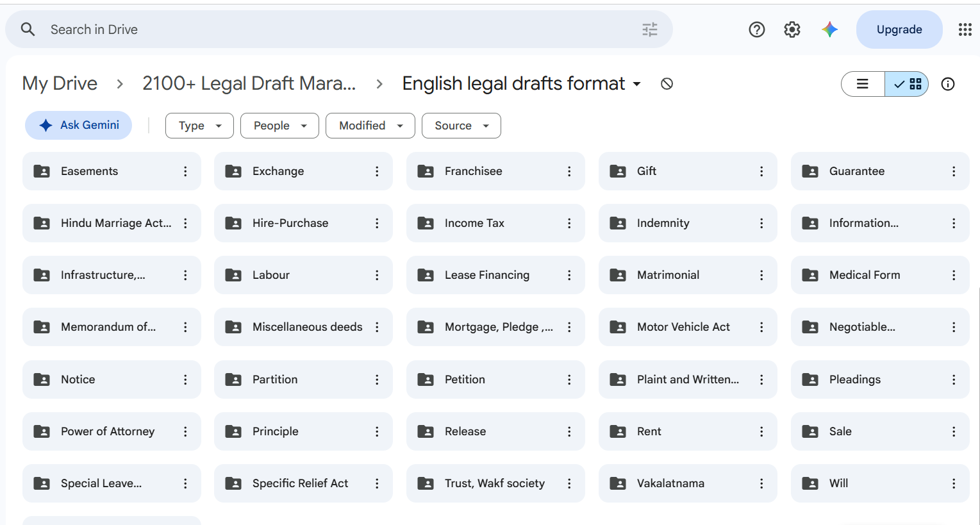Open the Google apps grid
The image size is (980, 525).
point(965,29)
